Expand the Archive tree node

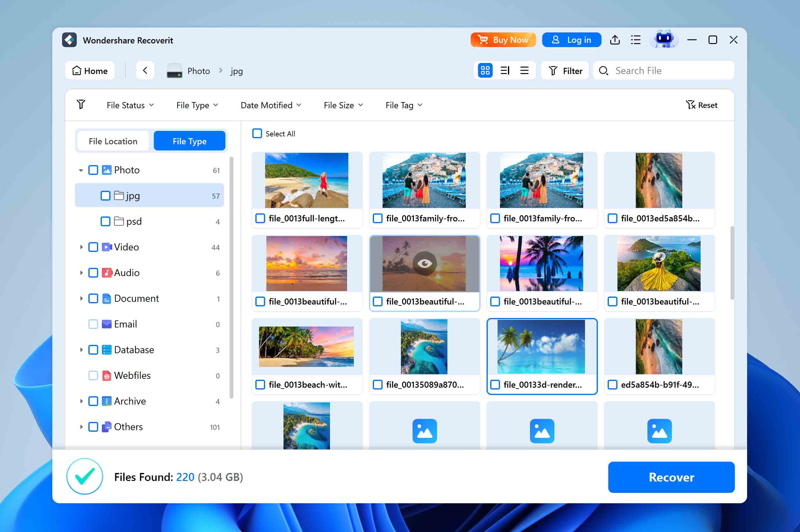(x=81, y=401)
